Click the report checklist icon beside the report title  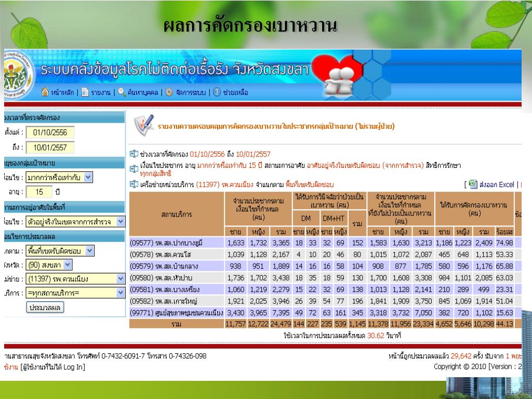(x=144, y=125)
